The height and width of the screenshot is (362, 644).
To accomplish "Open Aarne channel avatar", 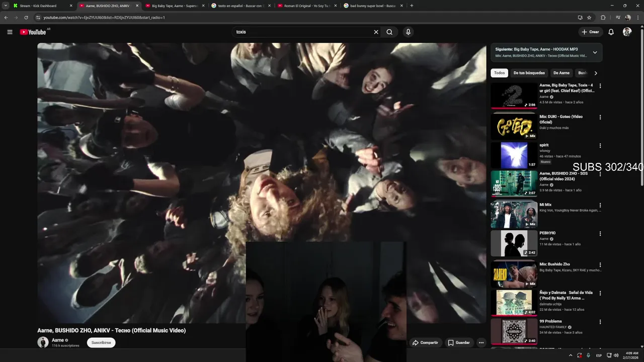I will (43, 342).
